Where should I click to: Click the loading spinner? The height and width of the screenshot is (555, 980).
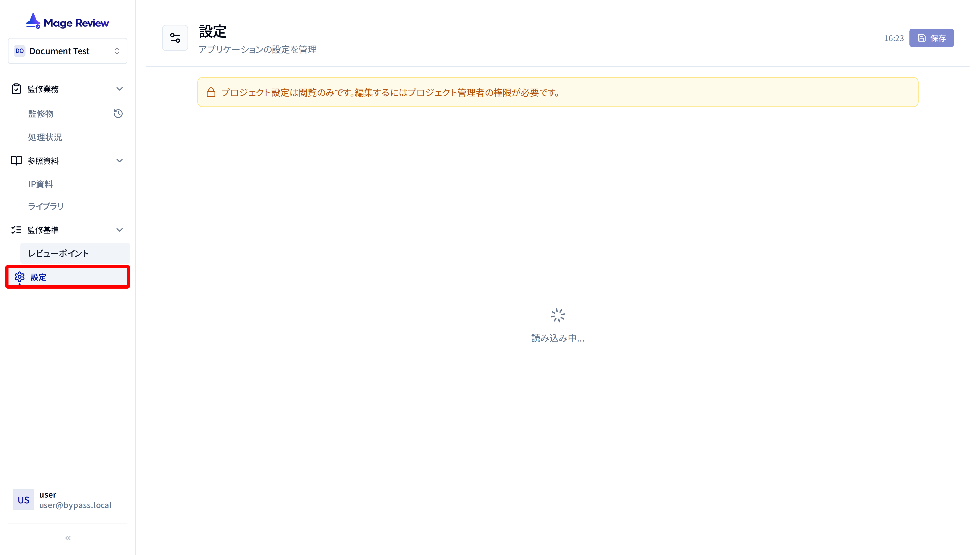(x=558, y=315)
